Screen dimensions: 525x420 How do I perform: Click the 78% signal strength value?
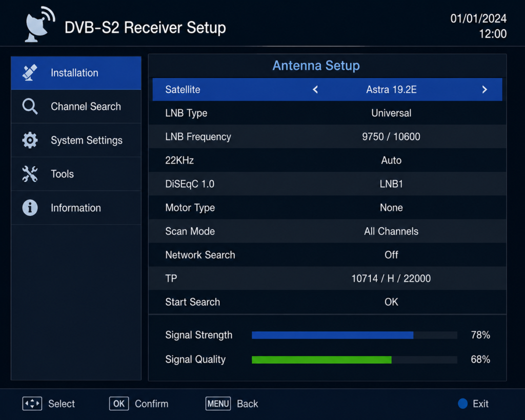click(x=480, y=335)
